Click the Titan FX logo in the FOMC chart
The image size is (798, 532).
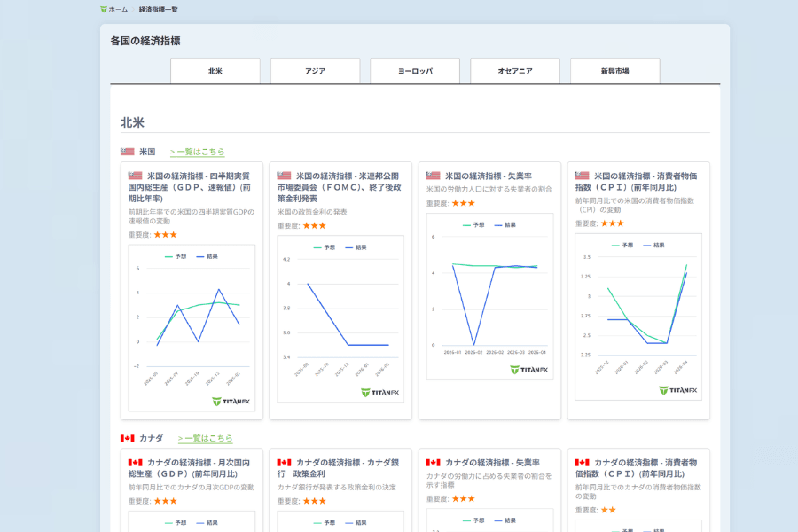coord(380,392)
